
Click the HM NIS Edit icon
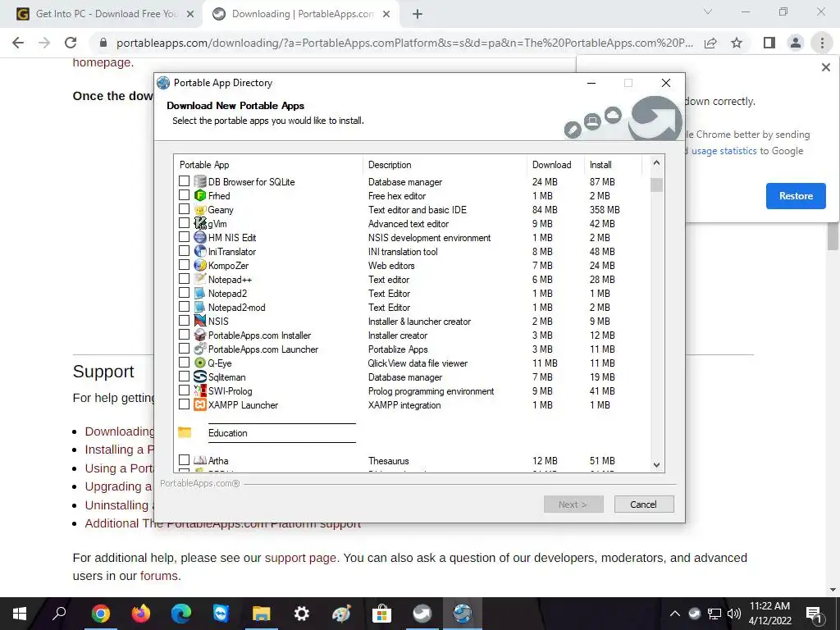(x=200, y=237)
